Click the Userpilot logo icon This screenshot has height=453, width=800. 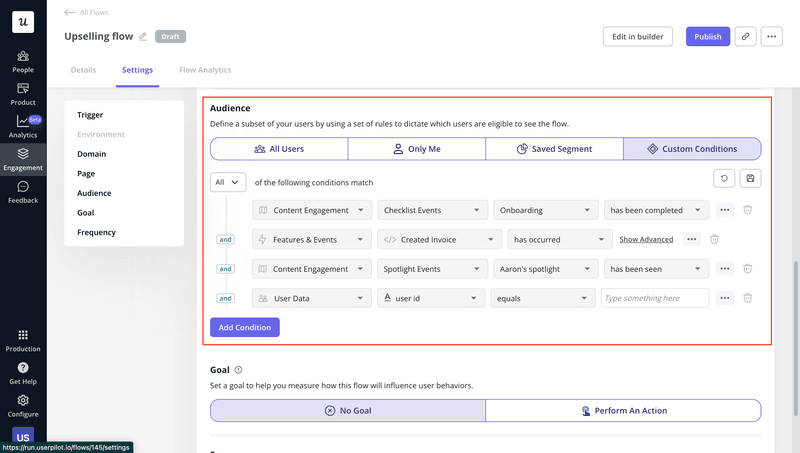[23, 22]
